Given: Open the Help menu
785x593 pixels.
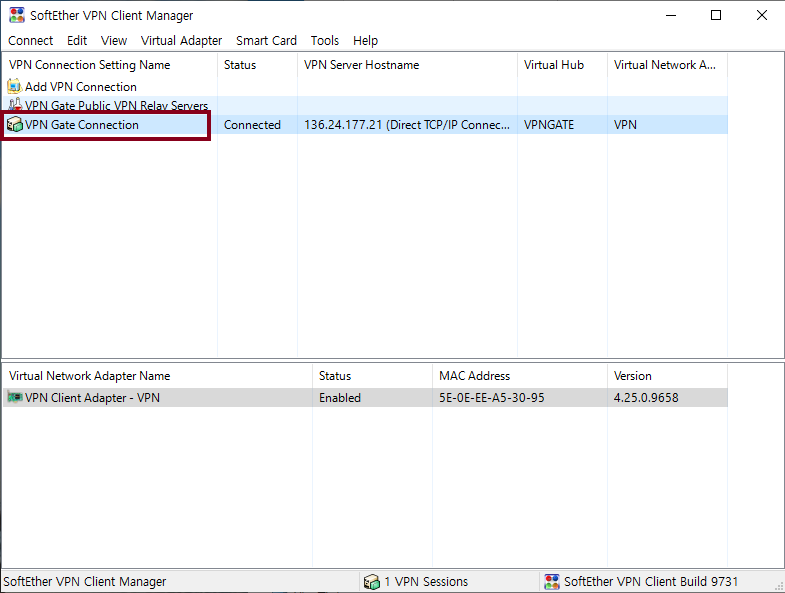Looking at the screenshot, I should (x=365, y=41).
